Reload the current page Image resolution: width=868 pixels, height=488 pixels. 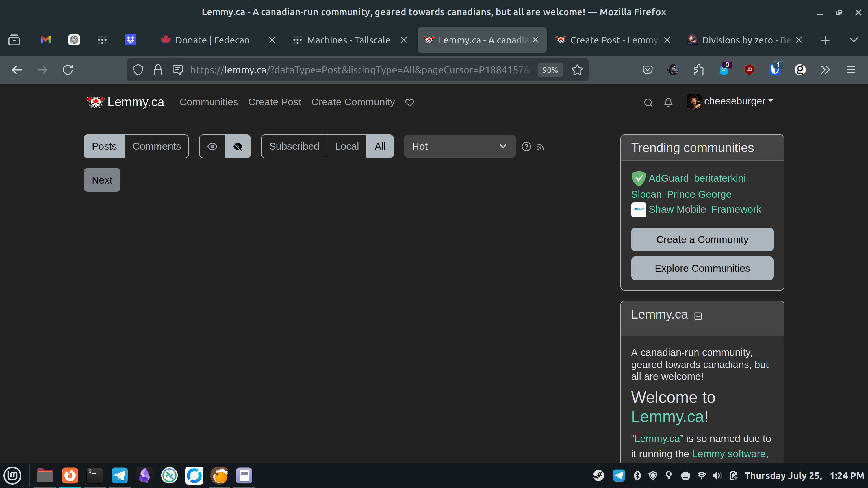[x=68, y=70]
